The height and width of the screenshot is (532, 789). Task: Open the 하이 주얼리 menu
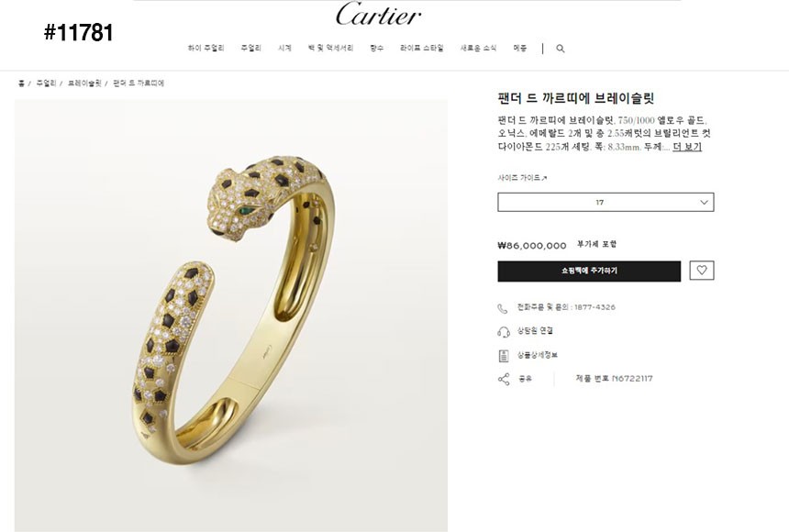pyautogui.click(x=206, y=49)
